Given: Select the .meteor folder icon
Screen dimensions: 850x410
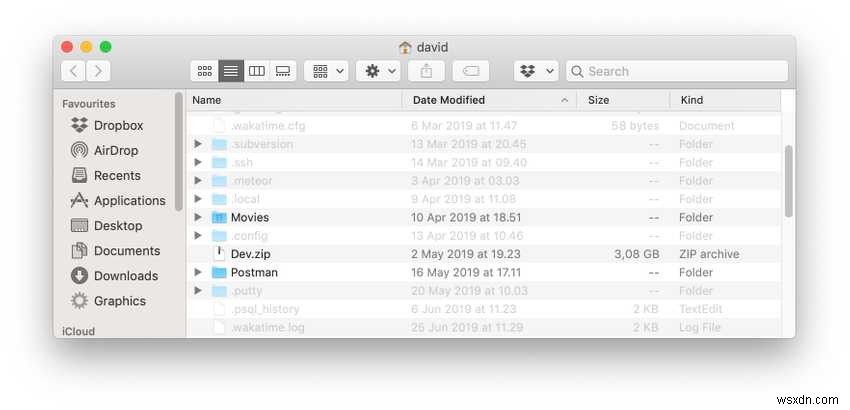Looking at the screenshot, I should tap(219, 181).
